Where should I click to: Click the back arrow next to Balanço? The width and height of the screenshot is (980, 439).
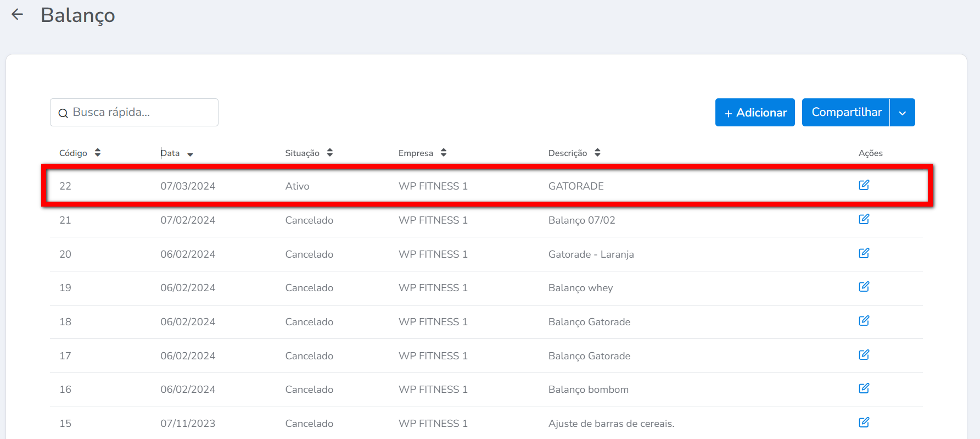tap(18, 15)
